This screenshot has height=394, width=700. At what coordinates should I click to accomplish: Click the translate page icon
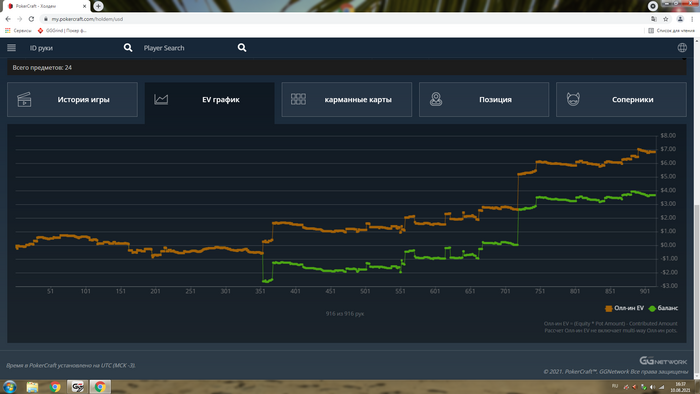[654, 19]
